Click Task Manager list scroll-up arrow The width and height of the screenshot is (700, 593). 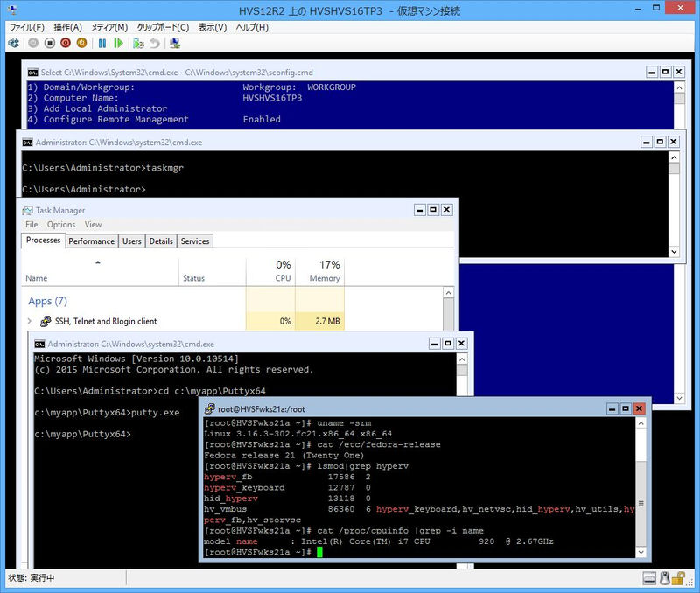pos(449,293)
